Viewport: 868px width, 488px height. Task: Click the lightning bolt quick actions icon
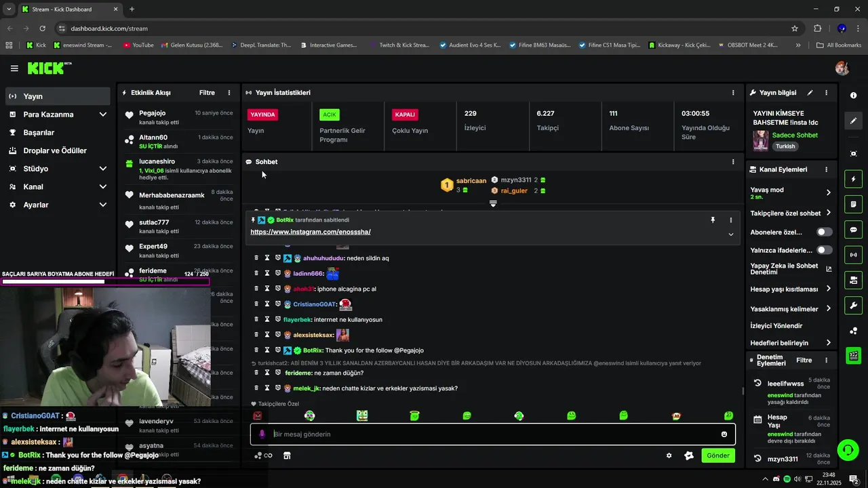pyautogui.click(x=853, y=179)
